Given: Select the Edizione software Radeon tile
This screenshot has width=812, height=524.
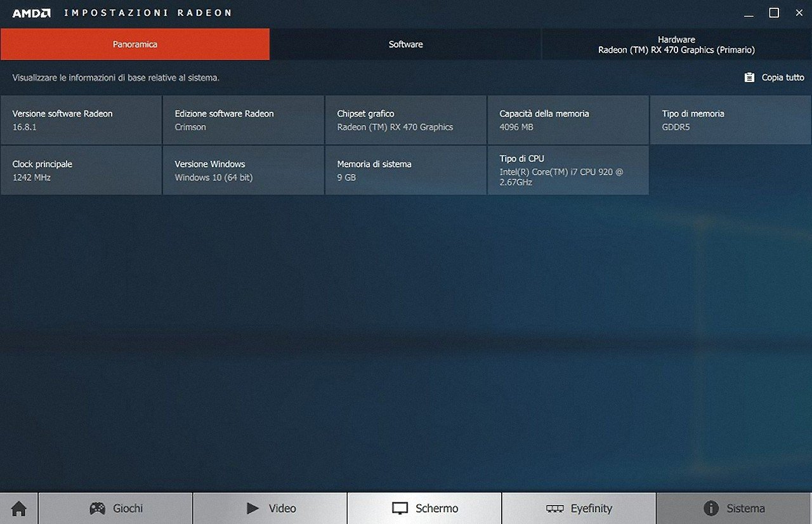Looking at the screenshot, I should (x=244, y=120).
